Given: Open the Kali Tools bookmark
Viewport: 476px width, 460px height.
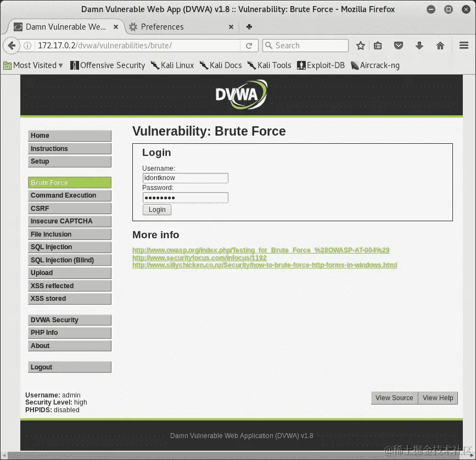Looking at the screenshot, I should click(x=269, y=65).
